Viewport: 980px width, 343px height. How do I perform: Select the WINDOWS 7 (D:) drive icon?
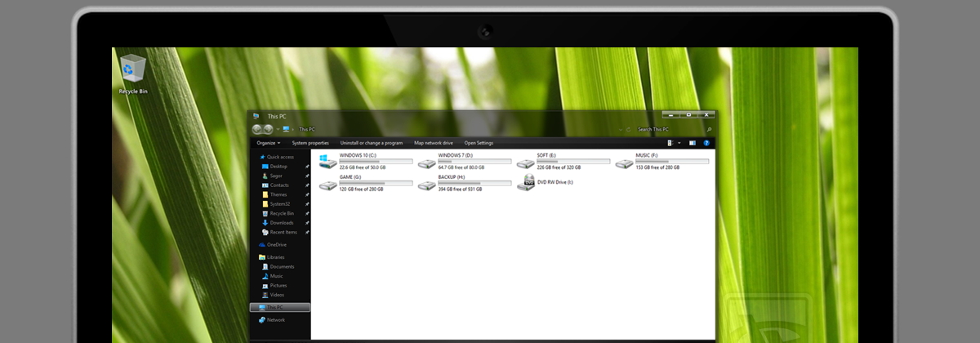click(x=426, y=163)
